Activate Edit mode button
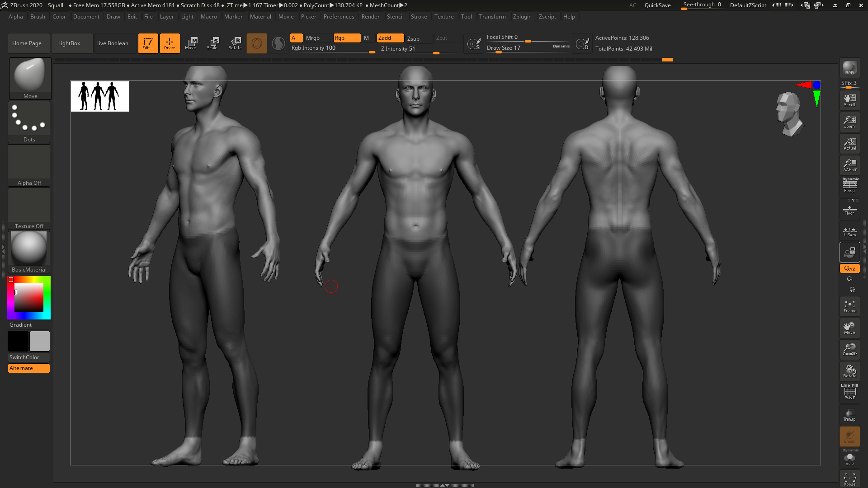This screenshot has width=868, height=488. [x=148, y=43]
